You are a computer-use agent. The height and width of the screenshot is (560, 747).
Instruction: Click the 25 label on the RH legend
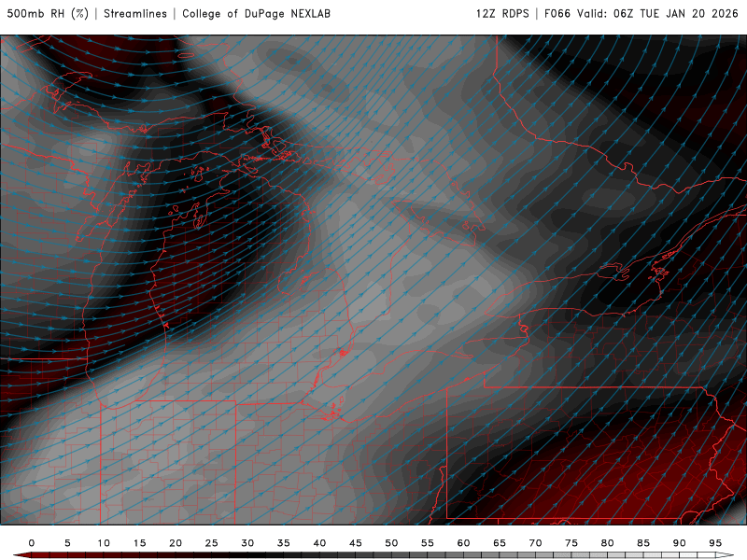212,543
